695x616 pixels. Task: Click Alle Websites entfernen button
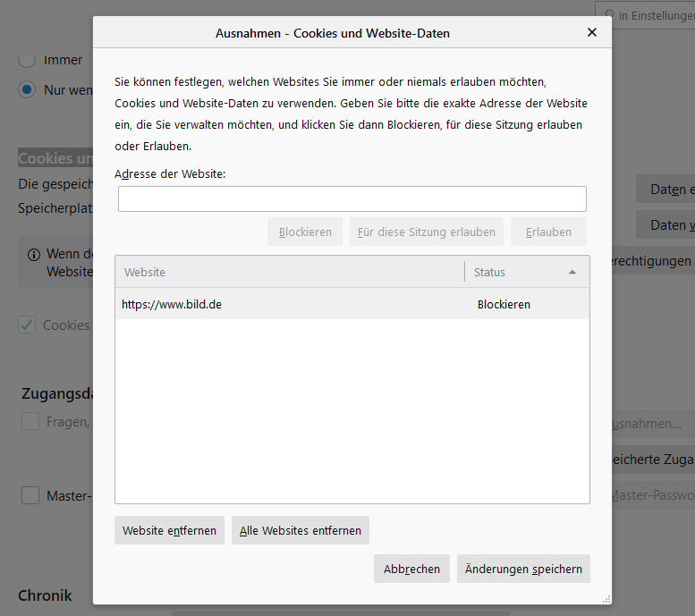300,530
